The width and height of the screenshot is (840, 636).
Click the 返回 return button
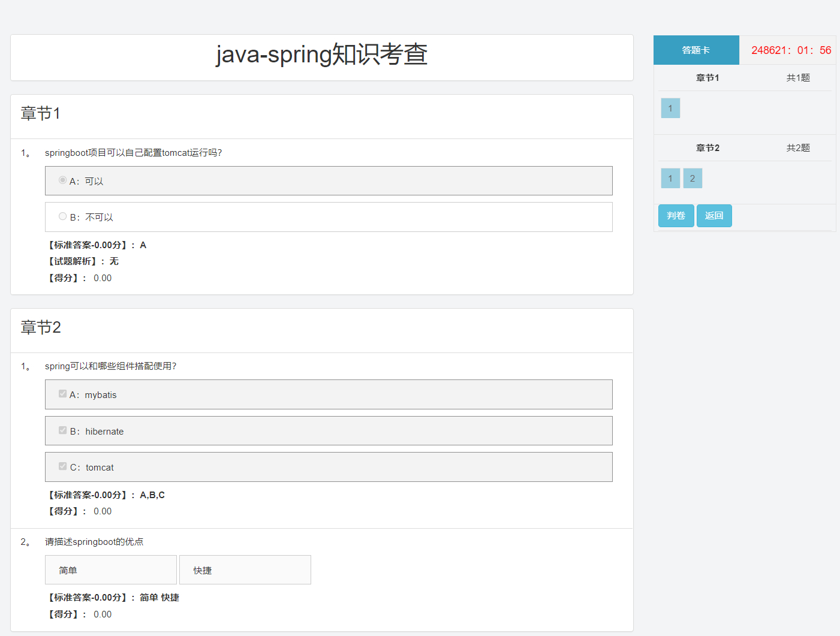tap(714, 215)
